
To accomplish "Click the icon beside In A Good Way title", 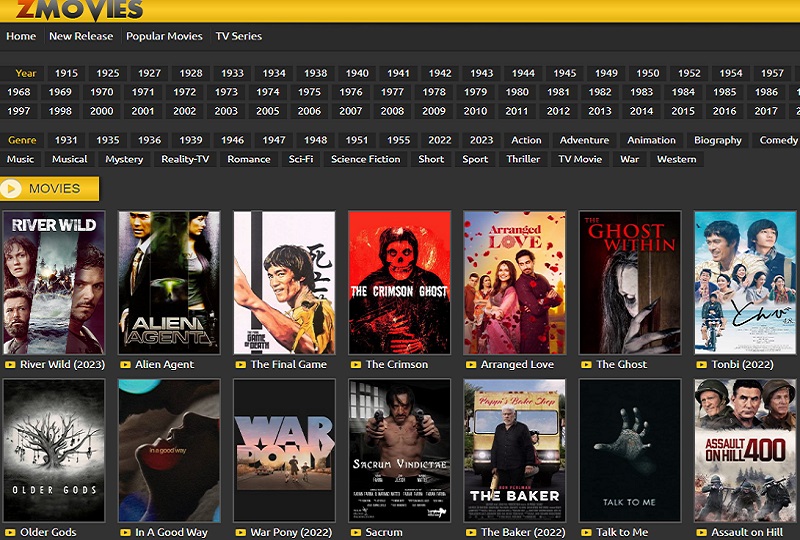I will click(125, 532).
